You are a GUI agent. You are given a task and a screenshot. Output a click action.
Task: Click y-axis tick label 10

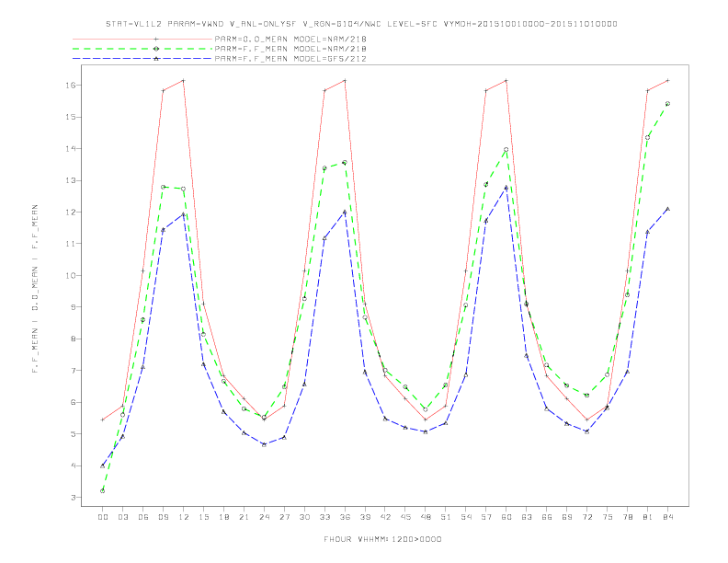click(x=71, y=275)
